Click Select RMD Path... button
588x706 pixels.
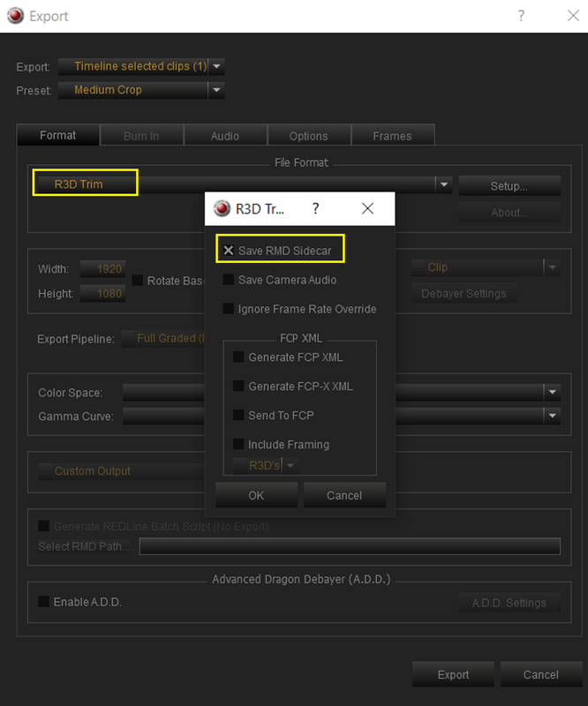point(84,546)
